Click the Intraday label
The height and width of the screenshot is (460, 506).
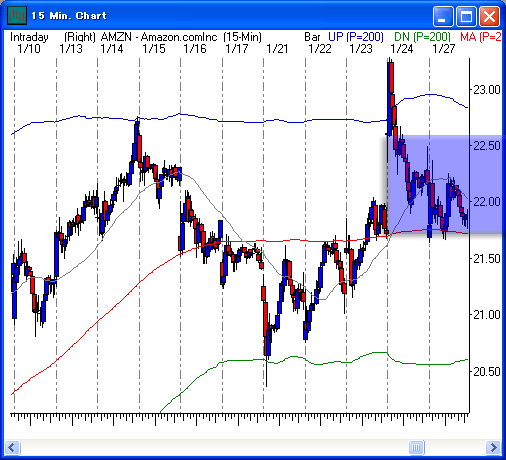tap(29, 37)
